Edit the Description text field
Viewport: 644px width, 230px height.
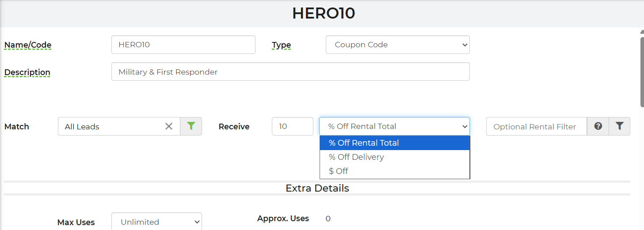click(x=290, y=72)
